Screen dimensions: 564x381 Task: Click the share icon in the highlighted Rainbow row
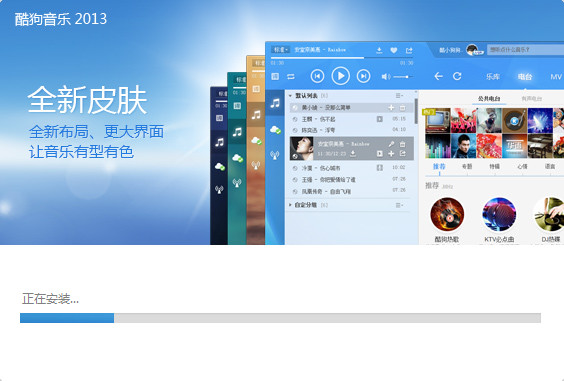(402, 154)
